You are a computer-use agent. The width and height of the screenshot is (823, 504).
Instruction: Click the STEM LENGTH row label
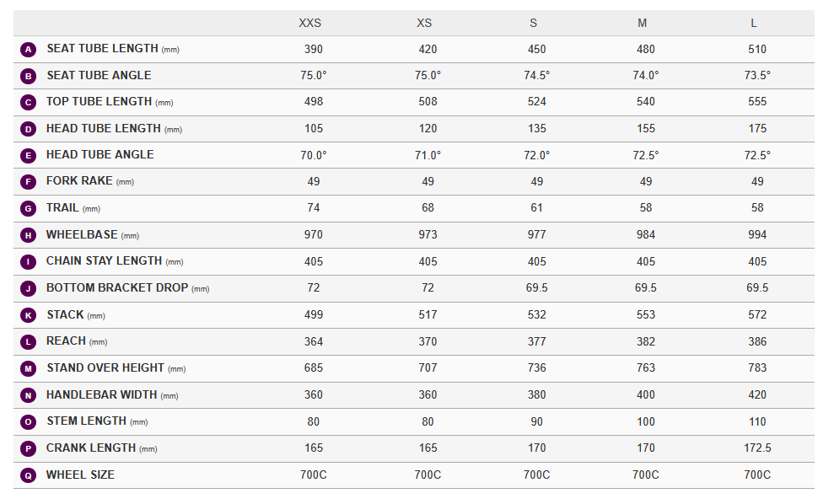point(86,421)
